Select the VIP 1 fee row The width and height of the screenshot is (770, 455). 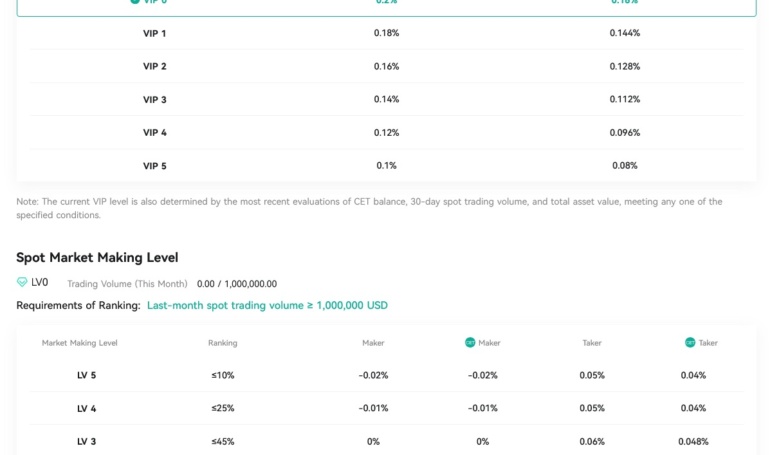(x=386, y=33)
